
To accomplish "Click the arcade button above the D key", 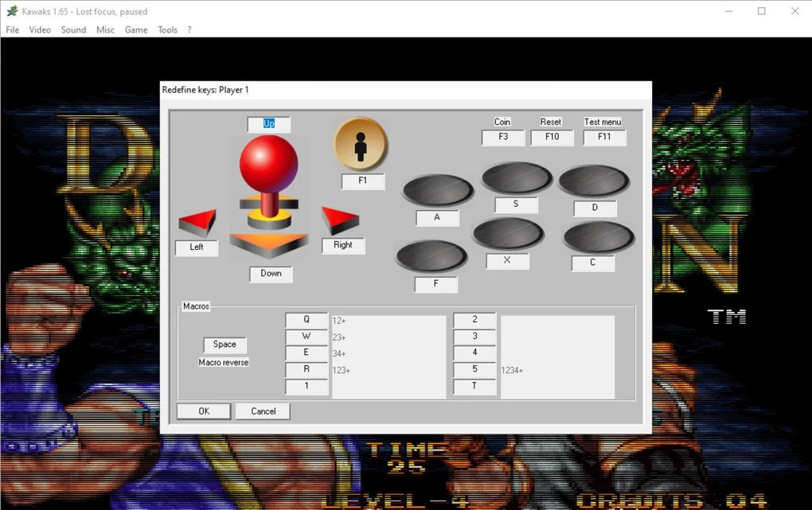I will pos(594,181).
